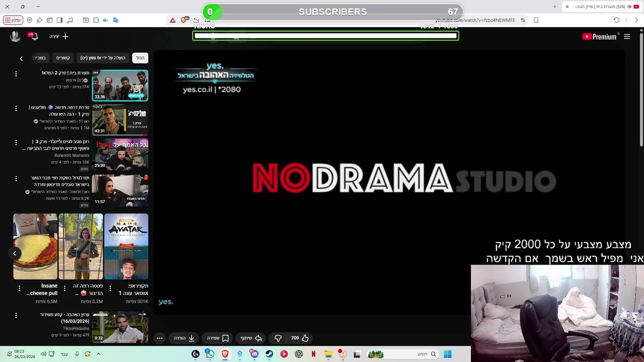The height and width of the screenshot is (362, 644).
Task: Open more actions ellipsis below the video
Action: tap(159, 338)
